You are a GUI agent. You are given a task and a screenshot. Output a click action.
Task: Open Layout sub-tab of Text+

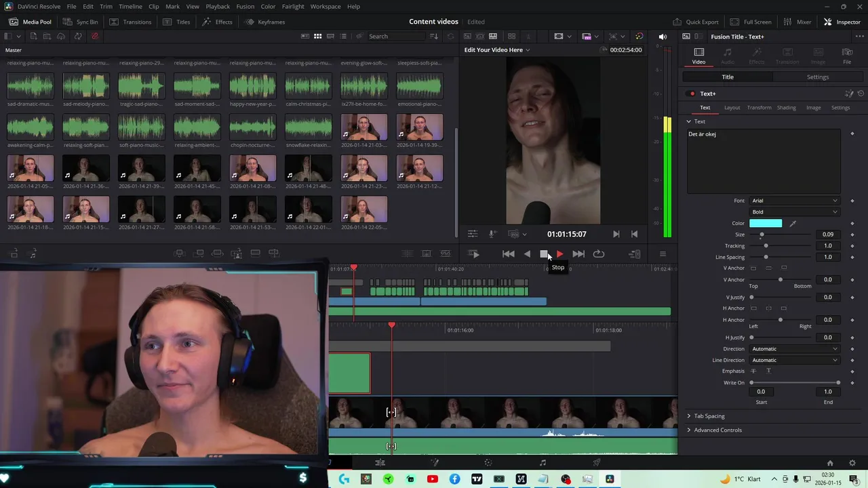pos(732,107)
